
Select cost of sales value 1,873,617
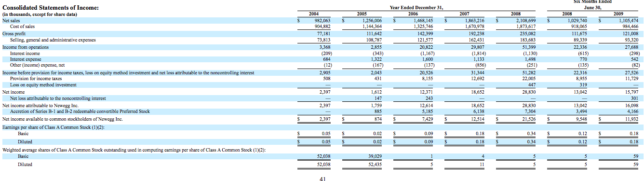click(525, 27)
